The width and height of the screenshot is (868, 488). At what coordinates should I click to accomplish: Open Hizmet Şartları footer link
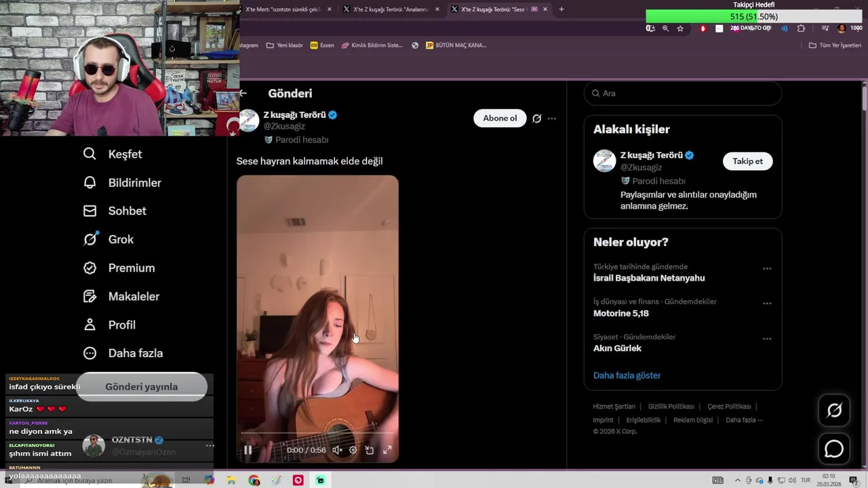614,407
